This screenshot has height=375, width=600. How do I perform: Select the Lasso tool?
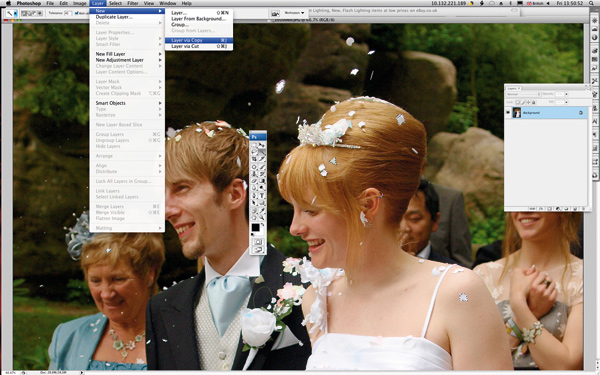(254, 152)
